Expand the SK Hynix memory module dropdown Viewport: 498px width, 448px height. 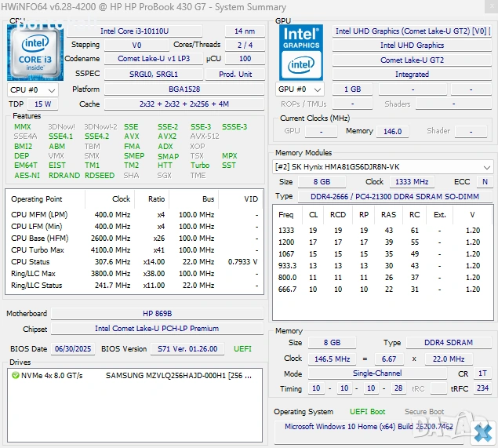[487, 167]
